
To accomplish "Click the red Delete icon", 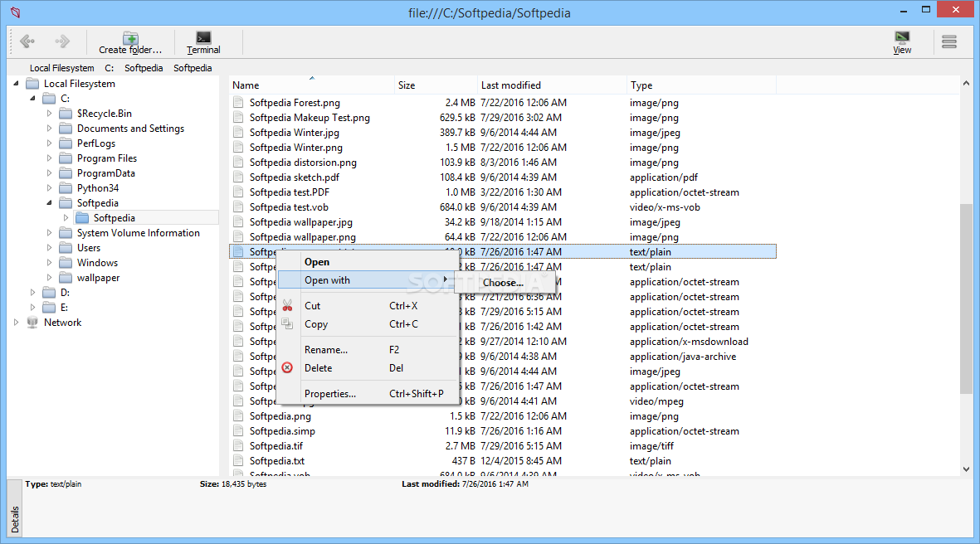I will [287, 368].
